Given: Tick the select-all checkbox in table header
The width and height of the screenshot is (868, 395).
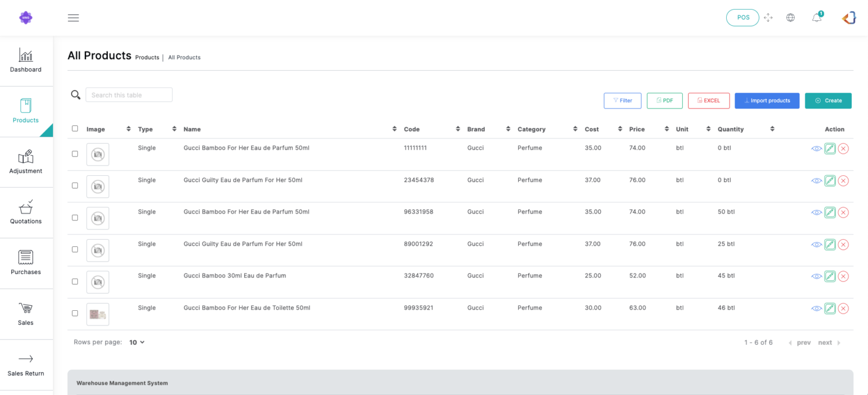Looking at the screenshot, I should [x=75, y=129].
